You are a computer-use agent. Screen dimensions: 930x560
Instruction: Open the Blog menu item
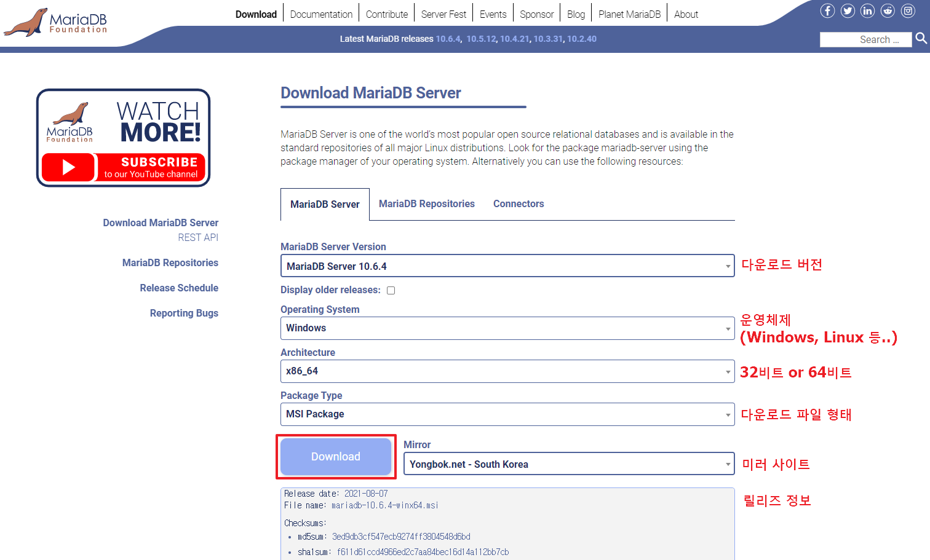point(576,14)
